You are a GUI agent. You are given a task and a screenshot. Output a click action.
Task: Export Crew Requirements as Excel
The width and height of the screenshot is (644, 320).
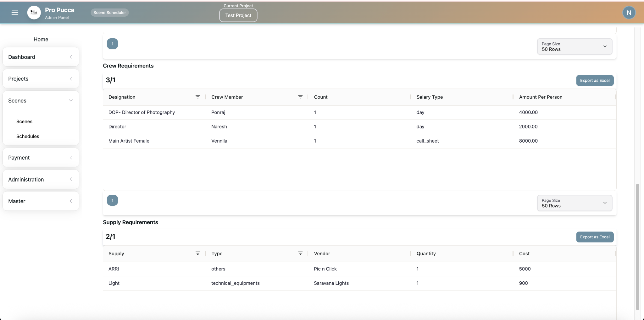click(x=594, y=80)
